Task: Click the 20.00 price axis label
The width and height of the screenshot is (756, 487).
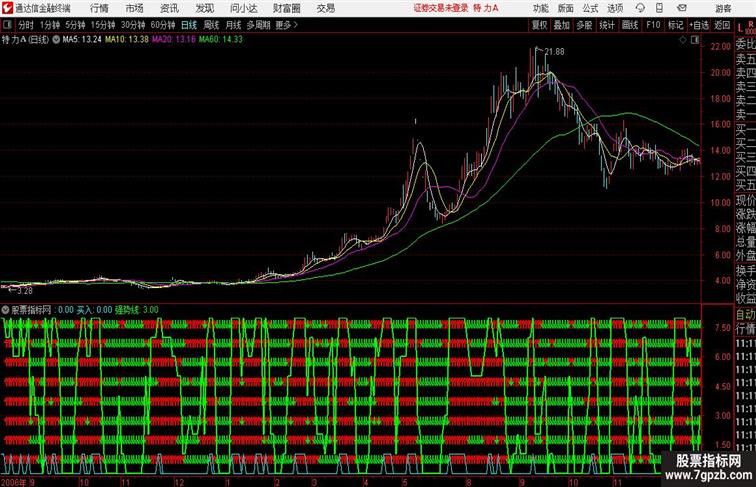Action: click(x=721, y=72)
